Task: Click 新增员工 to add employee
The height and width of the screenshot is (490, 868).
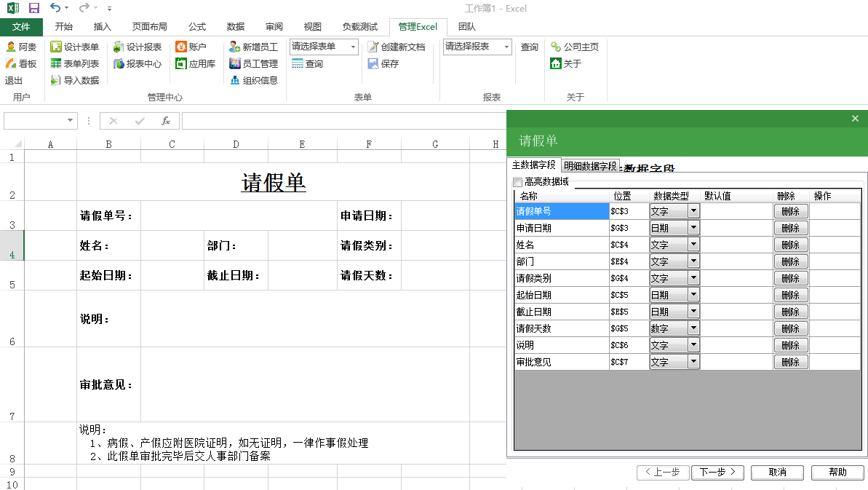Action: click(253, 47)
